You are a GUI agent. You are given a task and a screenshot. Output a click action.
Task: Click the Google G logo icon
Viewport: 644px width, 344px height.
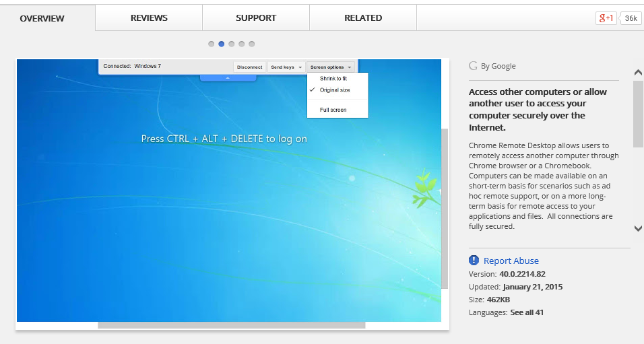tap(473, 66)
